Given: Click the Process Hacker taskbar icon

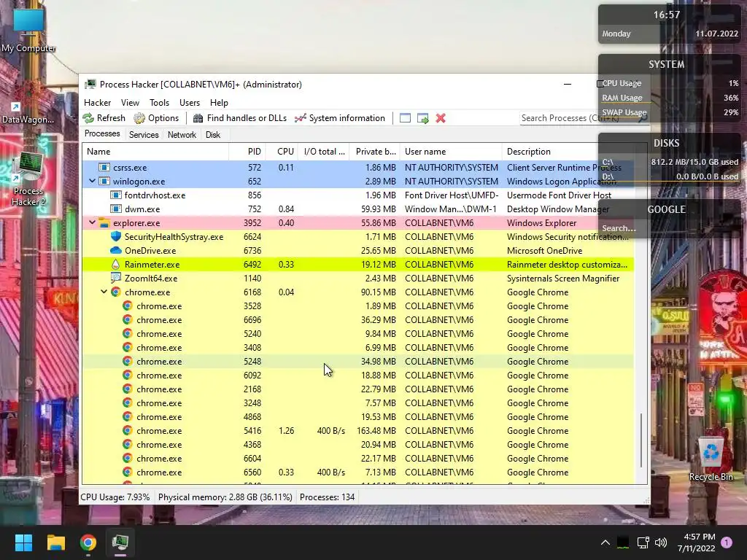Looking at the screenshot, I should pos(120,542).
